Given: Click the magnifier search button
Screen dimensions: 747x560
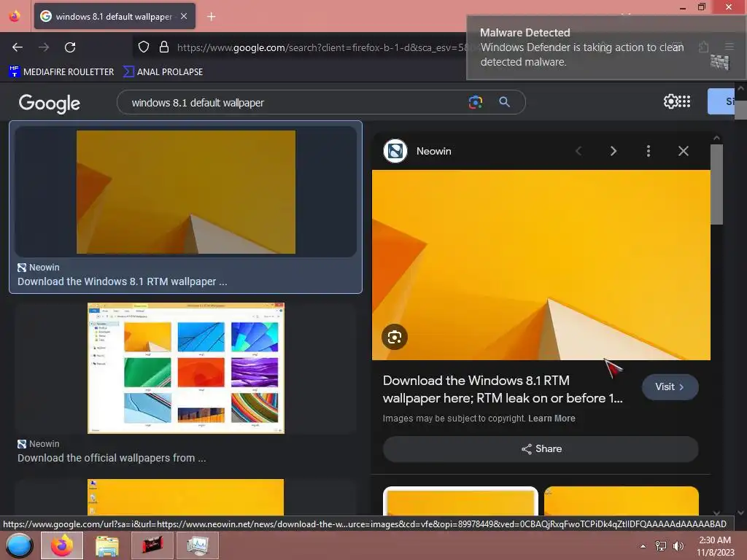Looking at the screenshot, I should (505, 102).
